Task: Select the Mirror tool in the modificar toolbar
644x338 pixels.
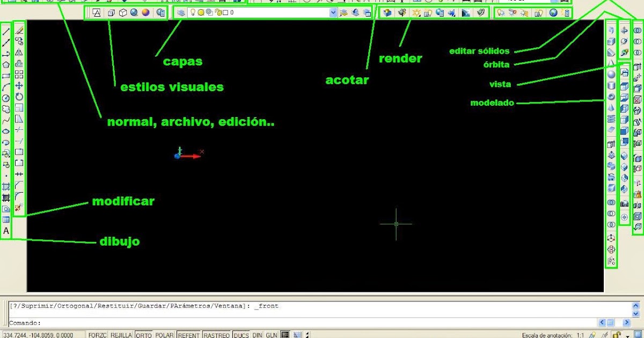Action: click(x=20, y=52)
